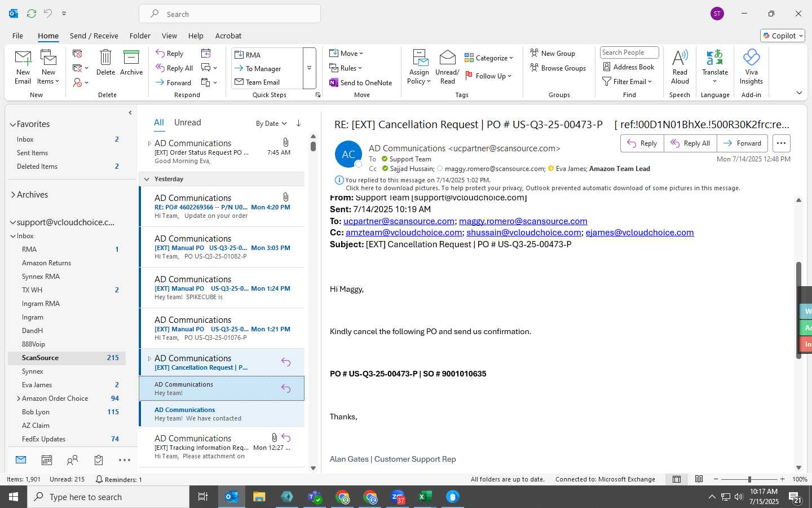This screenshot has height=508, width=812.
Task: Collapse the Favorites section
Action: (12, 124)
